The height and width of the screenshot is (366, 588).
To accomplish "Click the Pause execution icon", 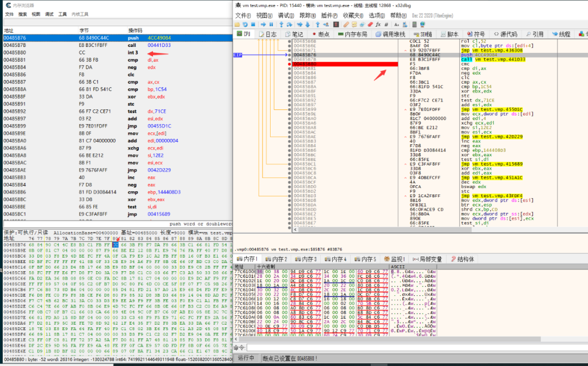I will 271,25.
